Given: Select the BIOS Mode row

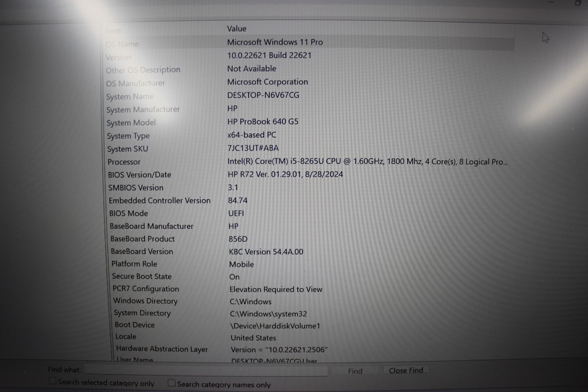Looking at the screenshot, I should 128,213.
